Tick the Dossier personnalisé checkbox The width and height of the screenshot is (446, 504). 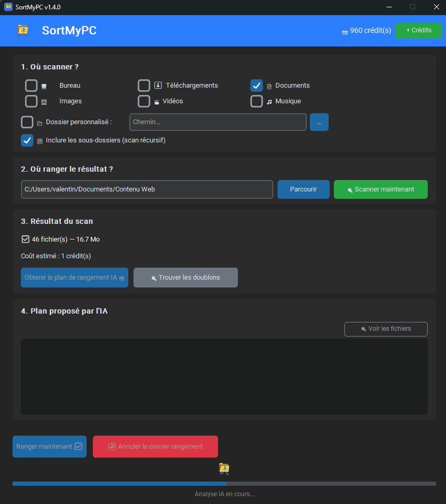pyautogui.click(x=27, y=122)
